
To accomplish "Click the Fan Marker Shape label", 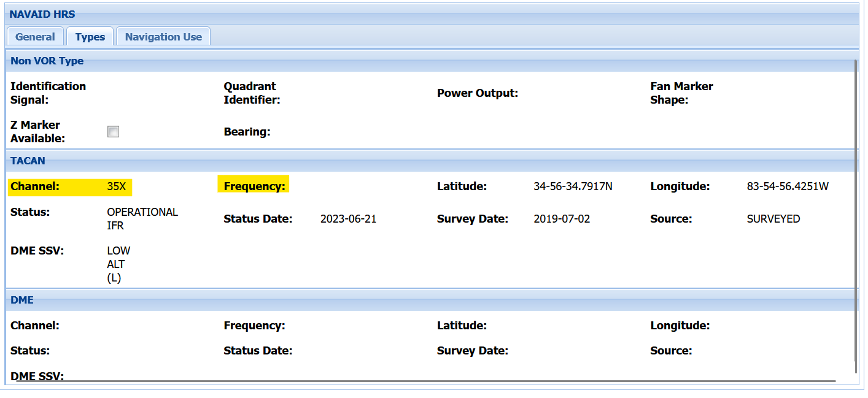I will tap(682, 93).
